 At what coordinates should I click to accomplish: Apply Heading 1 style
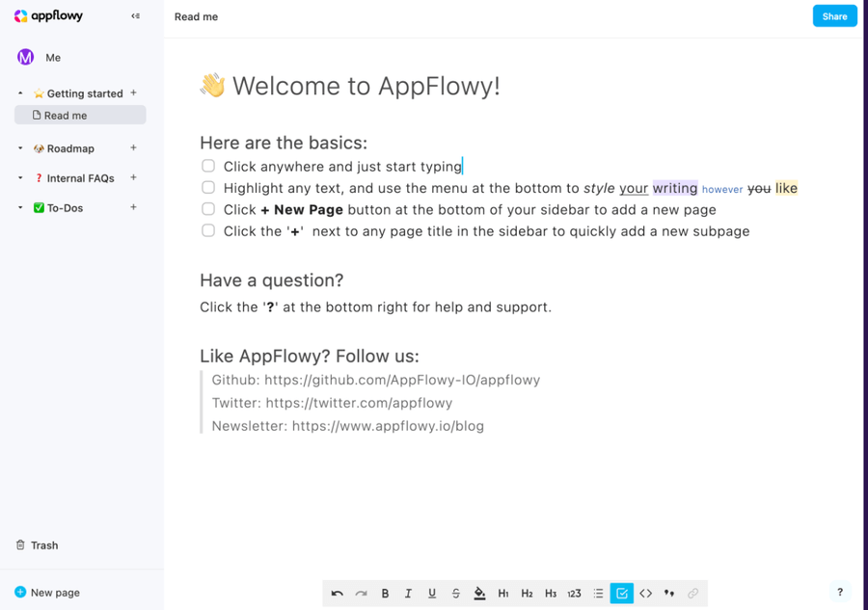pos(503,594)
